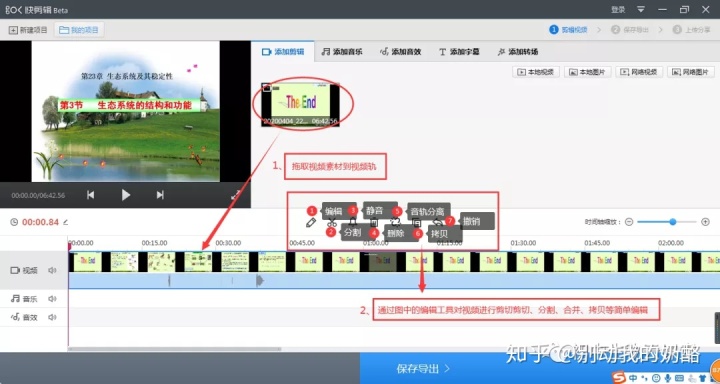Mute the 音效 track speaker
This screenshot has width=720, height=384.
point(52,317)
